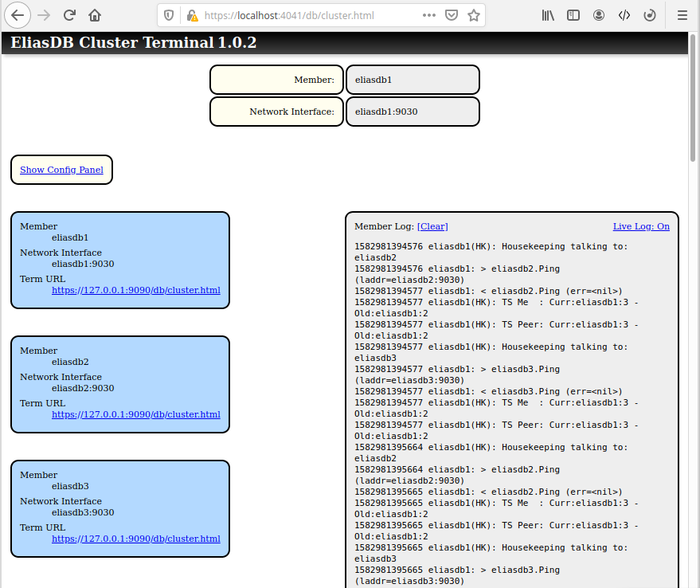Reload the current page
Image resolution: width=700 pixels, height=588 pixels.
[x=69, y=15]
